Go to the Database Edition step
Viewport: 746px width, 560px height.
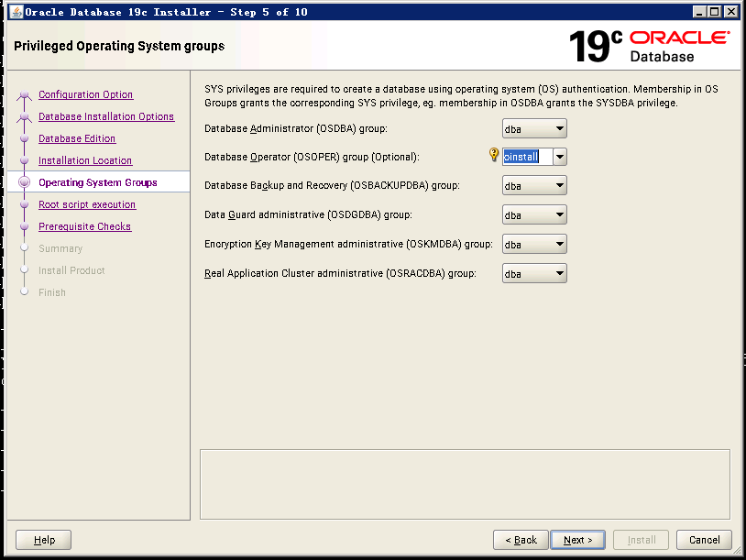point(77,138)
